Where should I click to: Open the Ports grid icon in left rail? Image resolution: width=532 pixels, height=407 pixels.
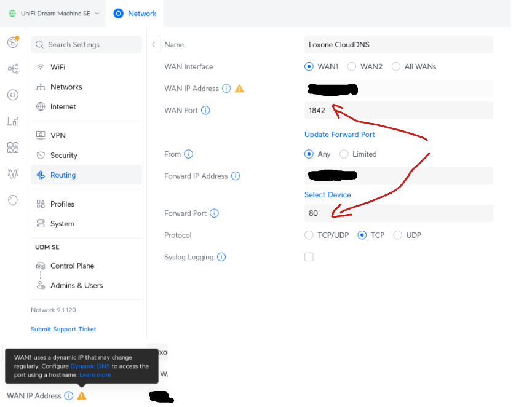point(13,148)
